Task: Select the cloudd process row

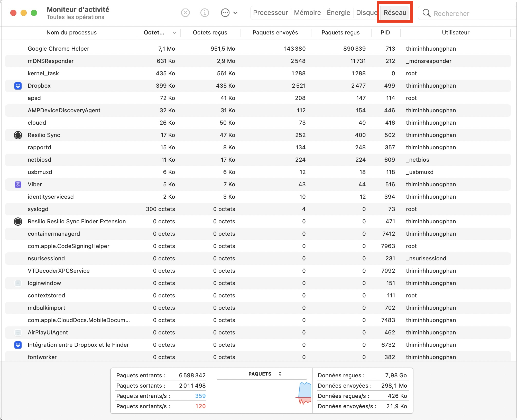Action: [x=258, y=123]
